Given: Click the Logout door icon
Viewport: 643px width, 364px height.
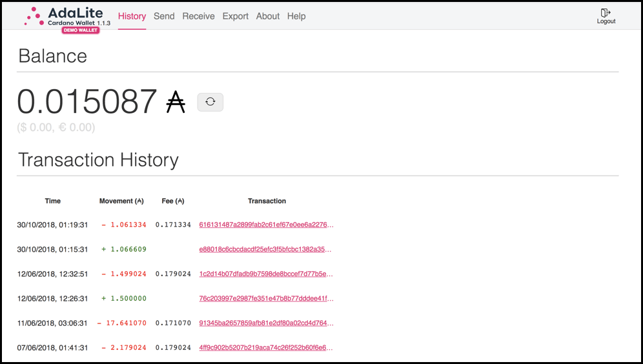Looking at the screenshot, I should pyautogui.click(x=606, y=13).
